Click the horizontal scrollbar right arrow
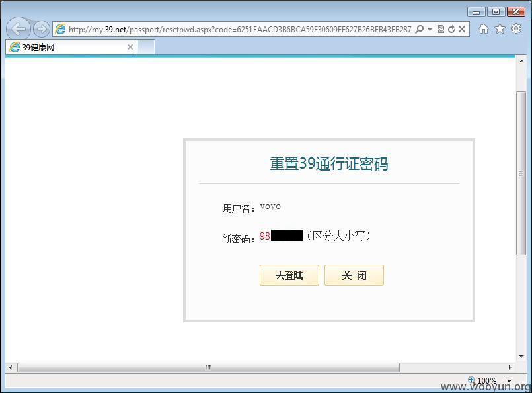Viewport: 532px width, 393px height. click(x=510, y=367)
